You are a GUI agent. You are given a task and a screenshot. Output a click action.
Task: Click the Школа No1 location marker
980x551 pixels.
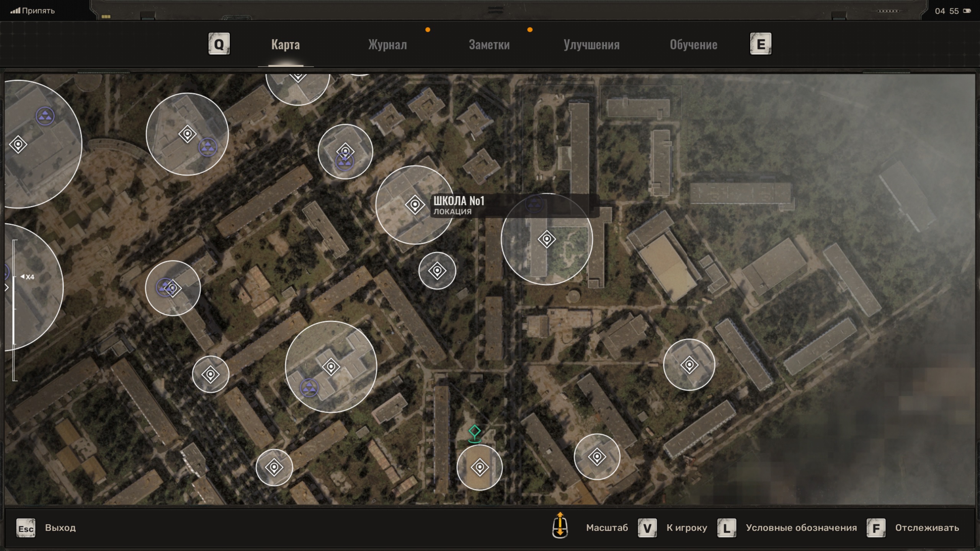click(415, 205)
